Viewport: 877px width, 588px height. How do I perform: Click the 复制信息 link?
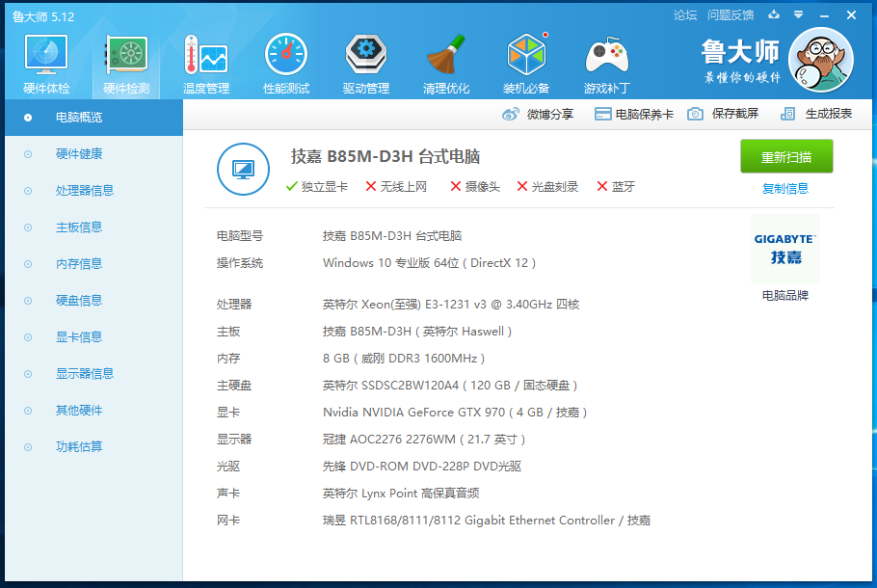(785, 189)
